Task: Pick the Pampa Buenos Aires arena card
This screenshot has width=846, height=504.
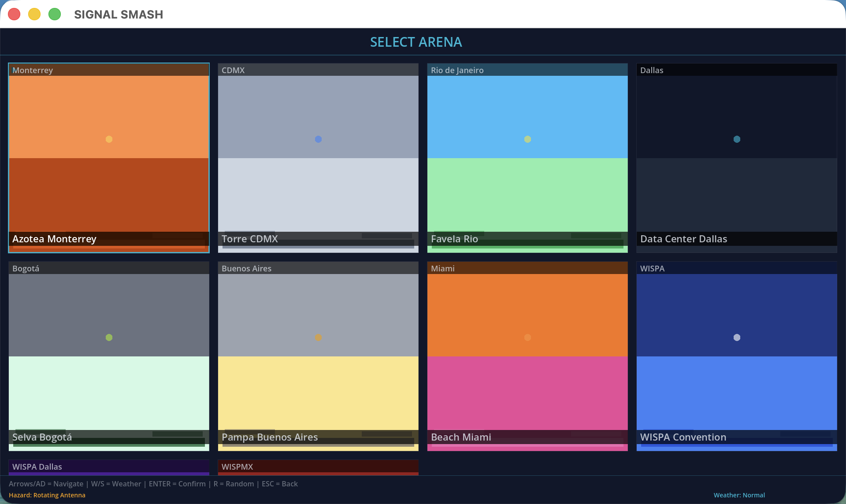Action: [318, 356]
